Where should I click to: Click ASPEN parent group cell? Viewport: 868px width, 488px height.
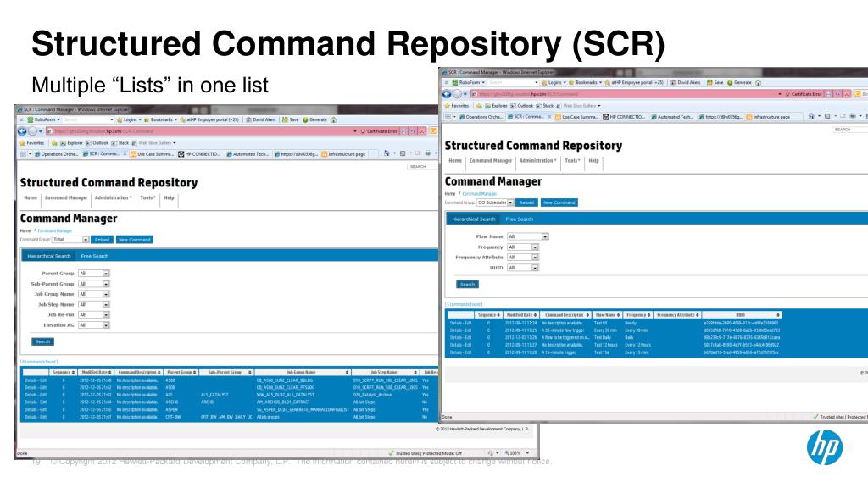(x=171, y=409)
